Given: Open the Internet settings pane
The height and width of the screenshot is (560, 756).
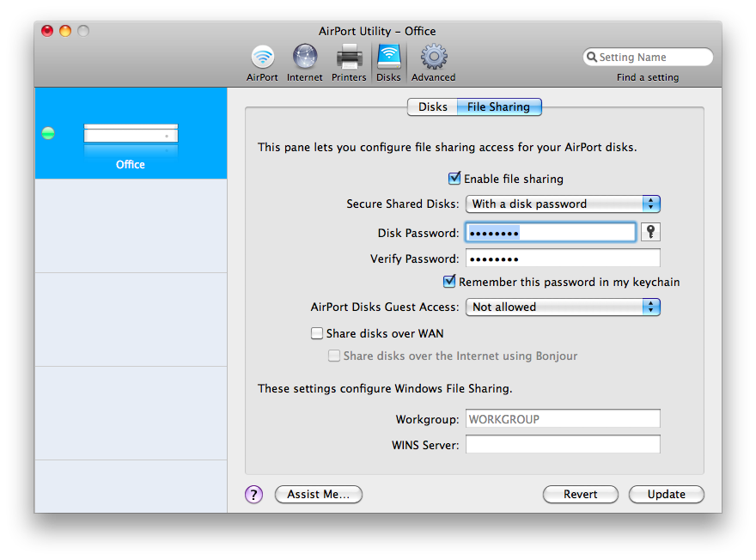Looking at the screenshot, I should [x=305, y=64].
